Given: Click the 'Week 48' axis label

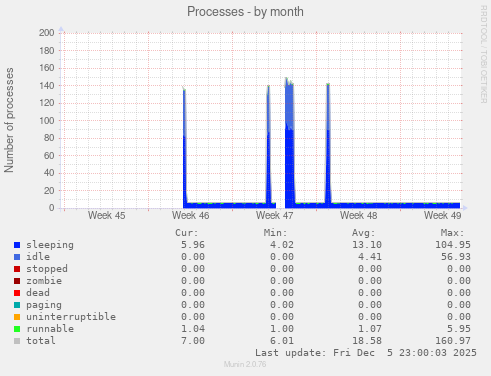Looking at the screenshot, I should coord(359,215).
